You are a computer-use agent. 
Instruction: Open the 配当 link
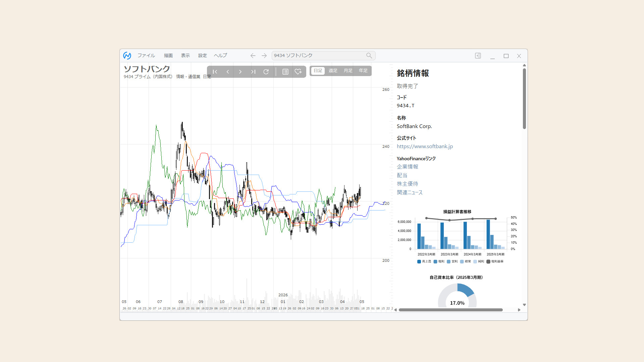(x=402, y=175)
